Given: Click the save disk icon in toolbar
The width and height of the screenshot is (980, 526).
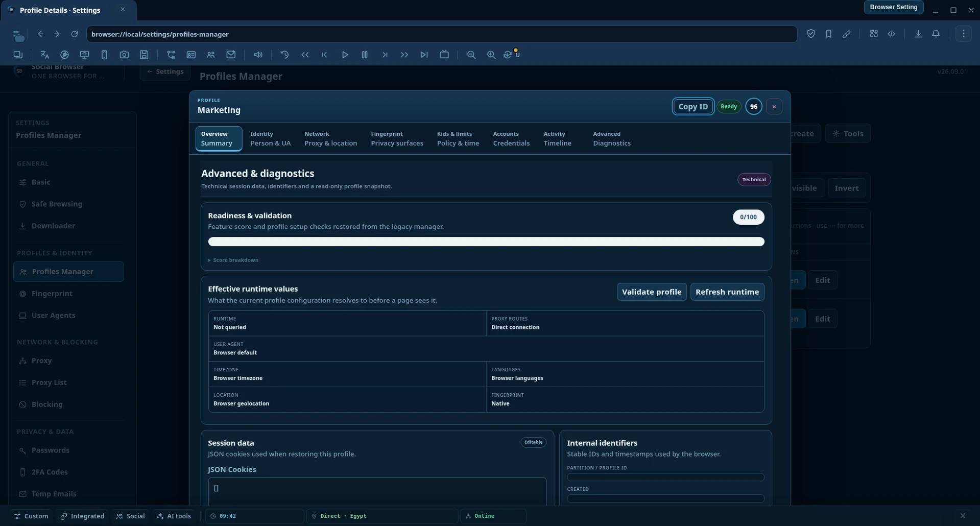Looking at the screenshot, I should click(144, 55).
